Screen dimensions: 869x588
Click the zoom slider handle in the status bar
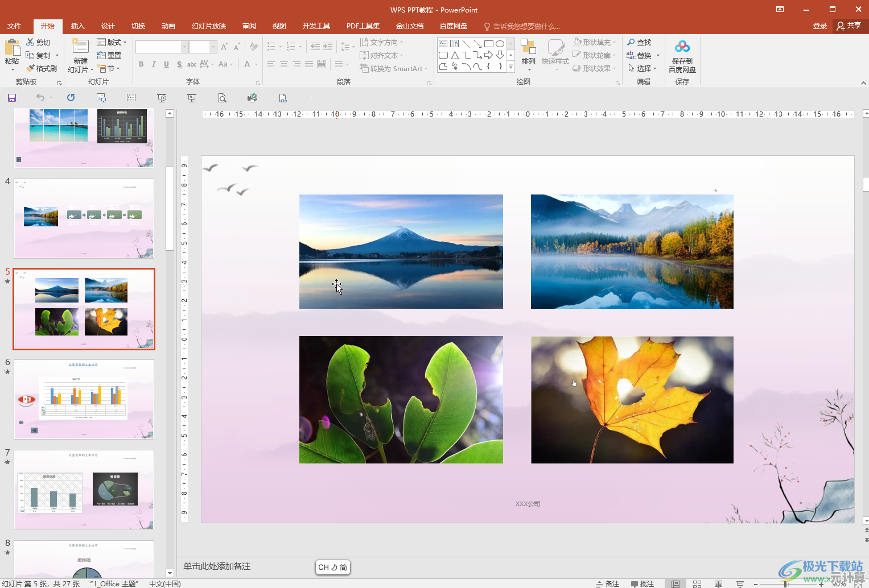pos(785,584)
